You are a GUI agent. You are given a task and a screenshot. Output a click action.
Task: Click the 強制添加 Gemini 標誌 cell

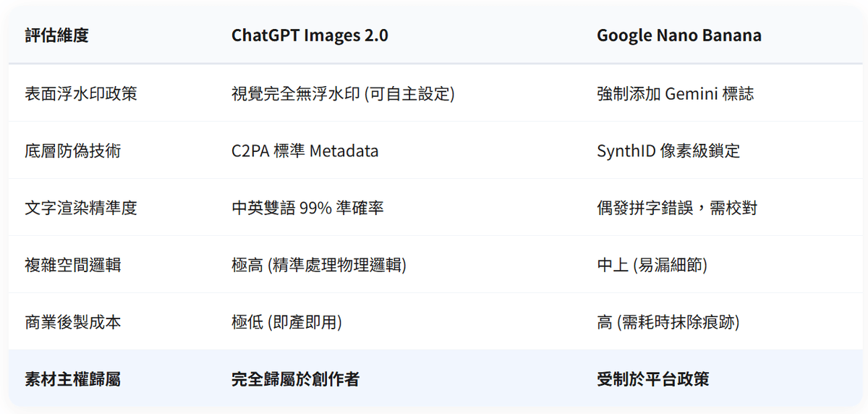[x=675, y=93]
